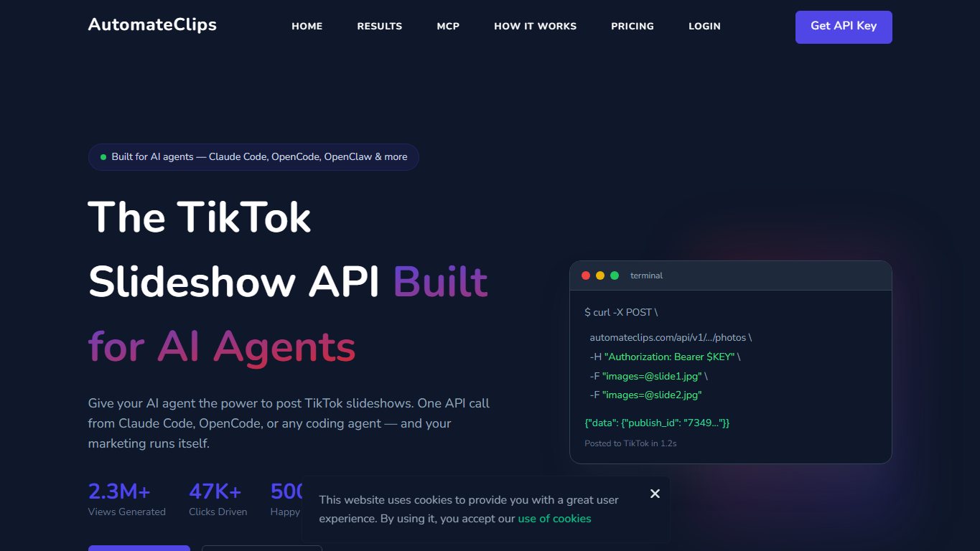Click the images=@slide2.jpg line
980x551 pixels.
(645, 395)
